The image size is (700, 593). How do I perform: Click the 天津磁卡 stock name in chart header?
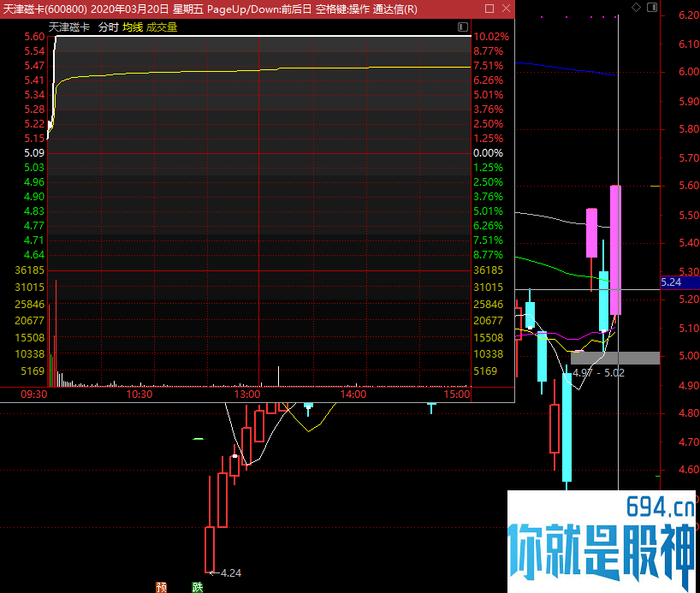tap(69, 27)
